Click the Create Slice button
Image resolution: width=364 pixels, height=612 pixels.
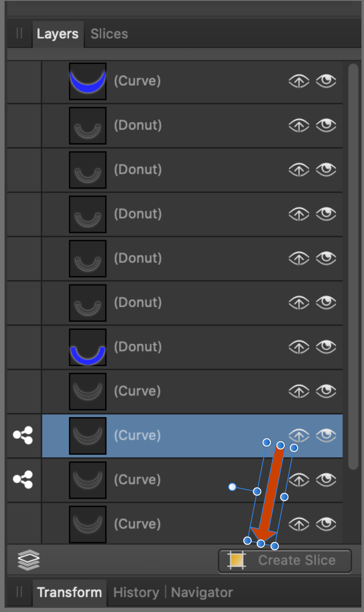click(x=285, y=561)
